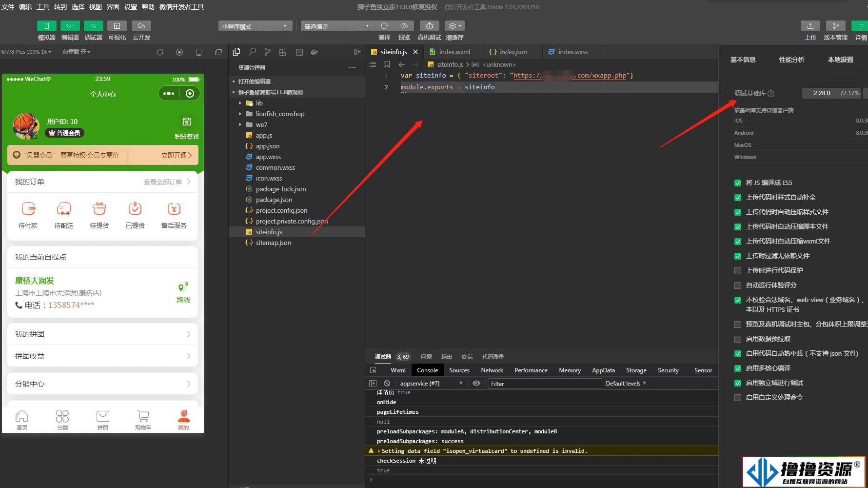The height and width of the screenshot is (488, 868).
Task: Uncheck 将 JS 编译成 ES5
Action: pyautogui.click(x=738, y=183)
